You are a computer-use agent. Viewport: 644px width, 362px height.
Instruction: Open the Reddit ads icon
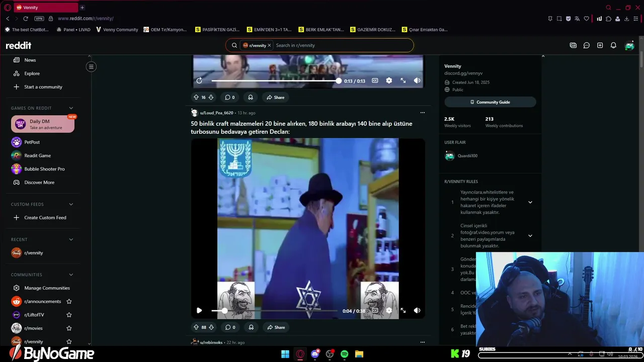pyautogui.click(x=573, y=45)
